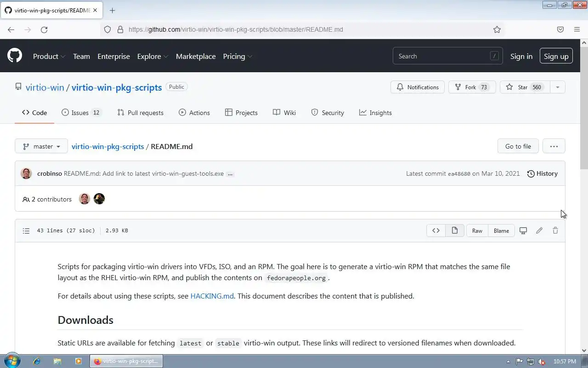Click the second contributor avatar
This screenshot has height=368, width=588.
coord(99,199)
